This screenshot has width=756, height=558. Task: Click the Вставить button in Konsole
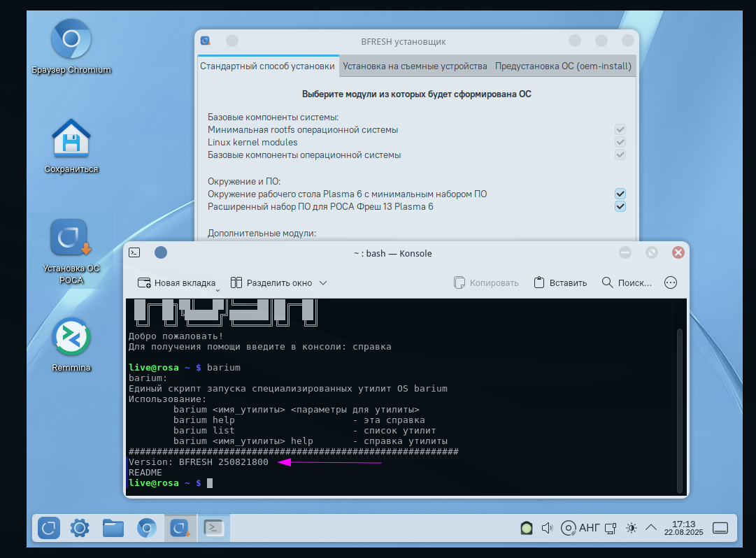560,283
